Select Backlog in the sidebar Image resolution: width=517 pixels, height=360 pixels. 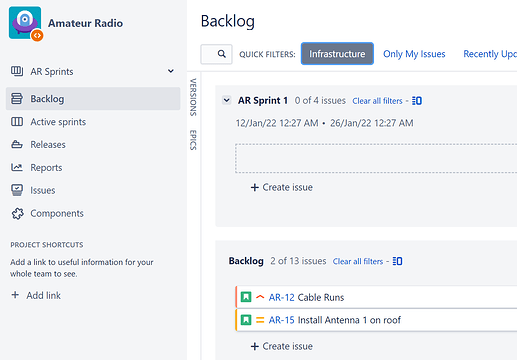93,99
